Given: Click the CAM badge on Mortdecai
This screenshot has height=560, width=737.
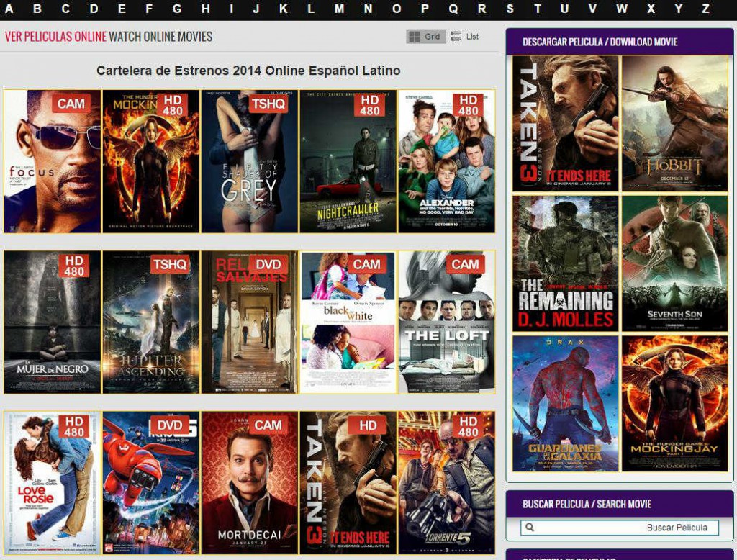Looking at the screenshot, I should click(268, 425).
